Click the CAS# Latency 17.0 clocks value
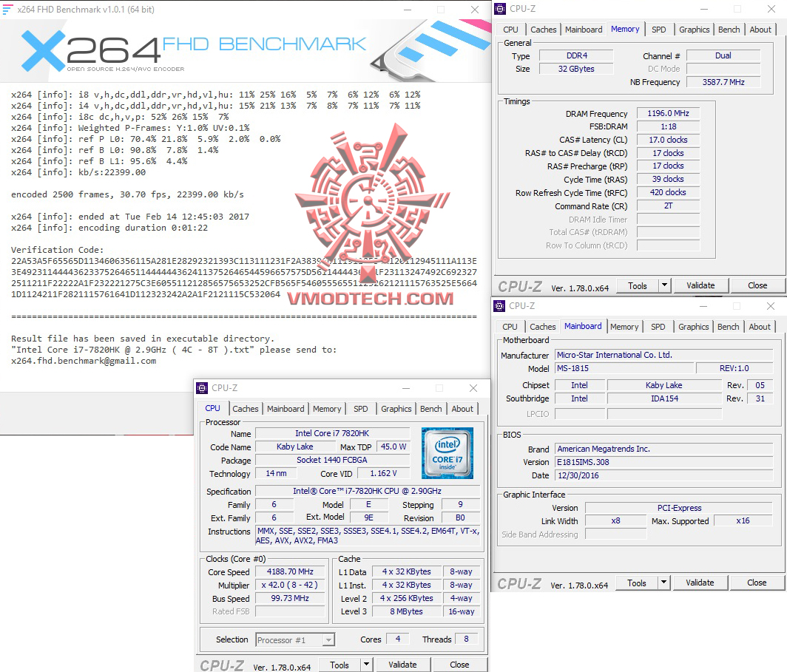This screenshot has height=672, width=787. [668, 140]
